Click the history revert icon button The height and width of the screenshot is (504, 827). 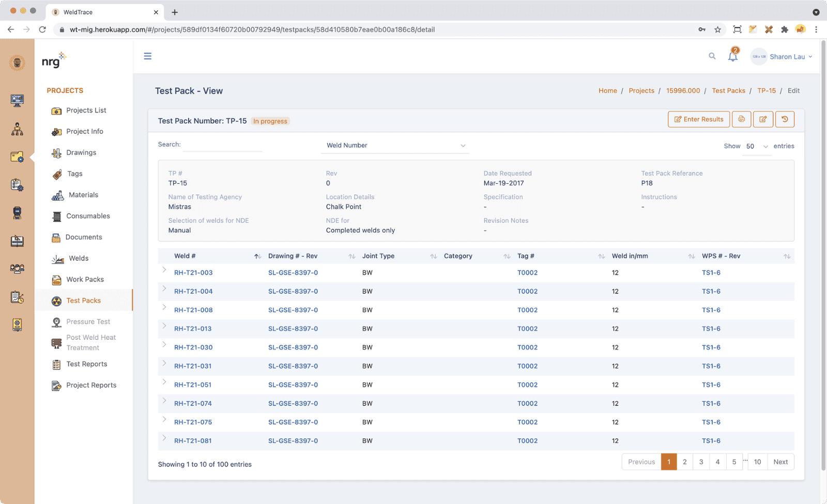pos(784,119)
